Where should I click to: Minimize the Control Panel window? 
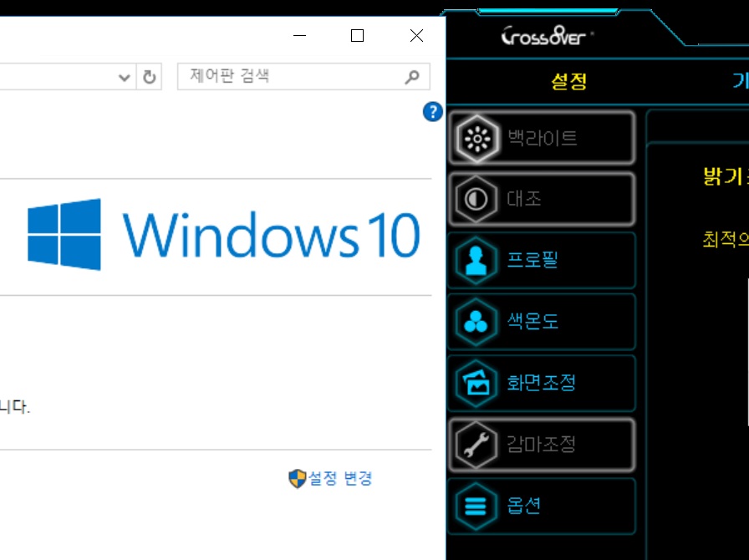[x=301, y=35]
